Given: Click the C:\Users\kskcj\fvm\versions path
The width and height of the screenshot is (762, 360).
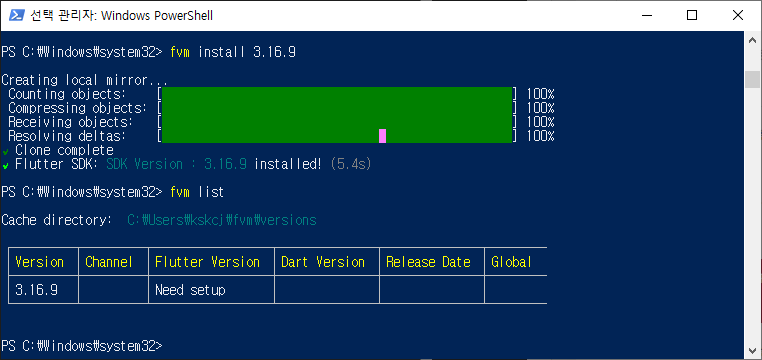Looking at the screenshot, I should 222,221.
